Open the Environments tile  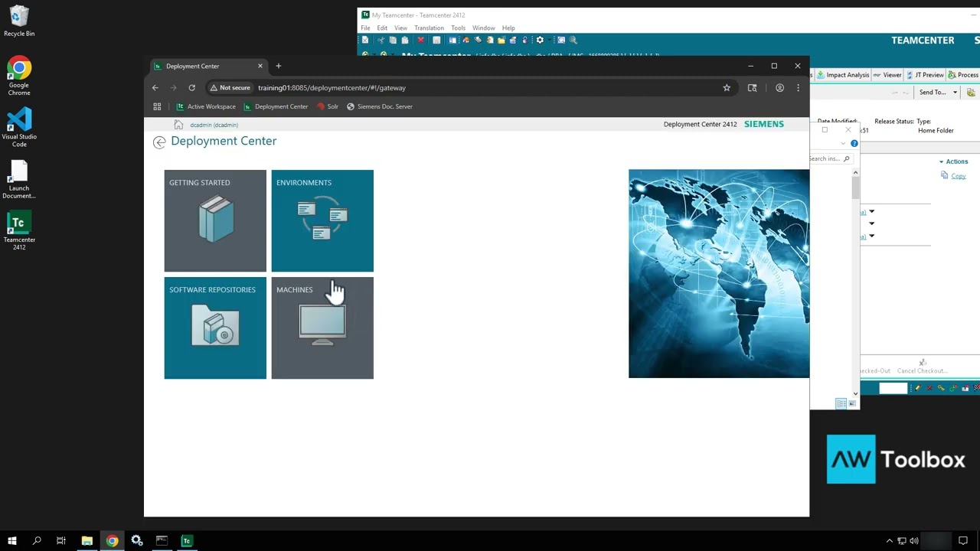coord(322,220)
